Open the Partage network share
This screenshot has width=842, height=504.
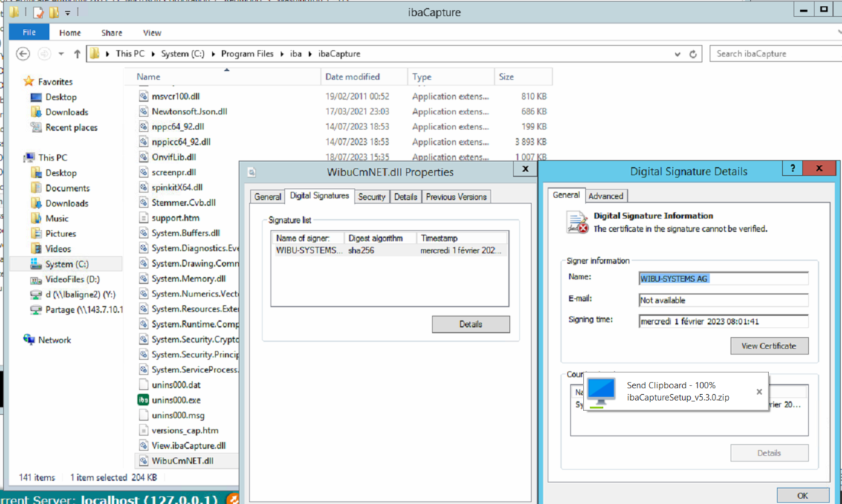[84, 309]
